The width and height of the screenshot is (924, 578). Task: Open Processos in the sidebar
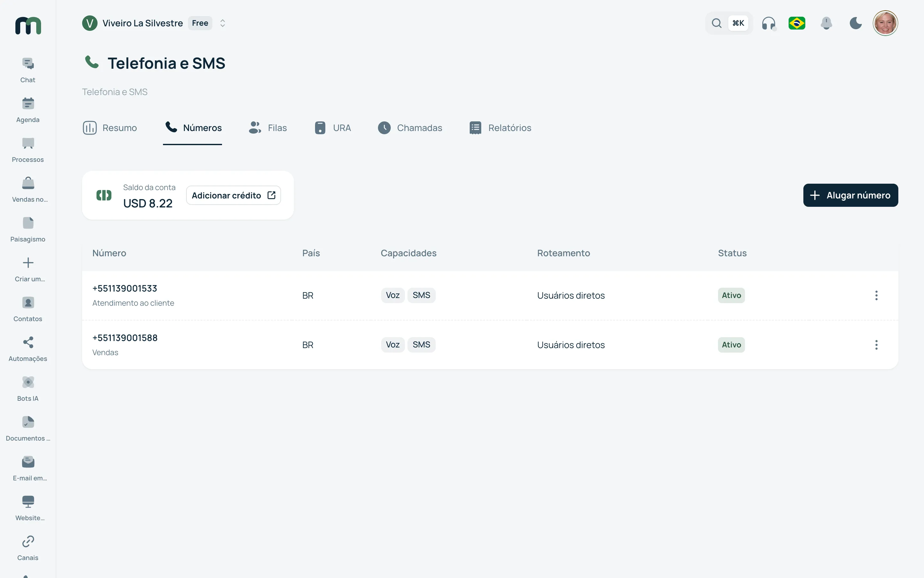pyautogui.click(x=28, y=149)
